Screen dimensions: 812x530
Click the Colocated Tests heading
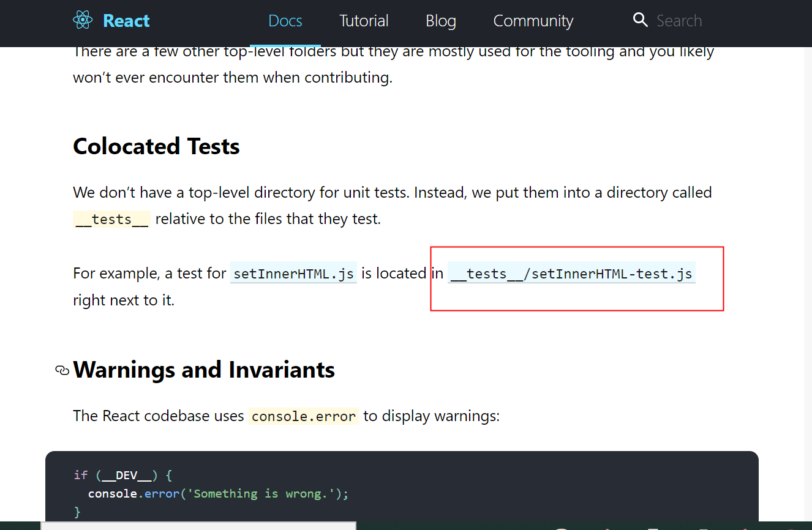156,146
